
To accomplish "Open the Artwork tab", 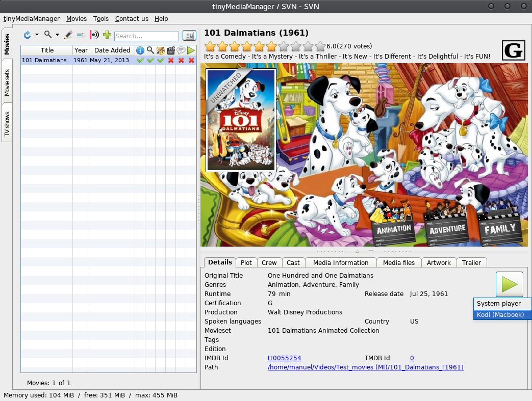I will point(439,263).
